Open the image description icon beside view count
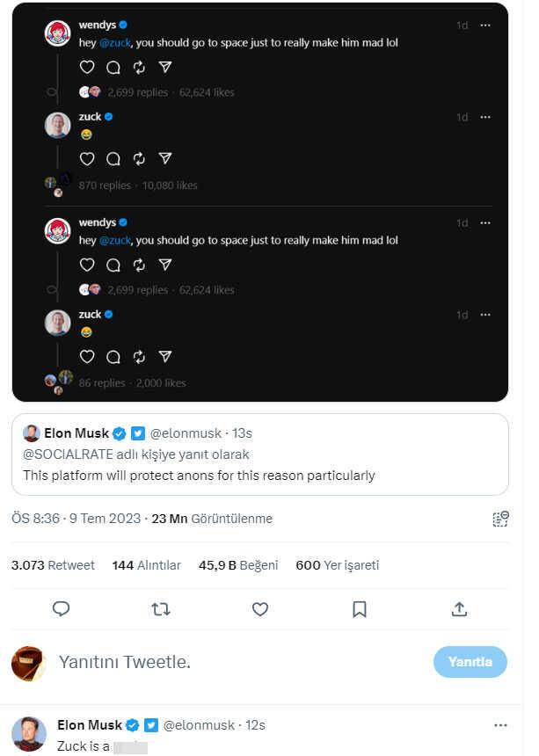 [x=500, y=519]
